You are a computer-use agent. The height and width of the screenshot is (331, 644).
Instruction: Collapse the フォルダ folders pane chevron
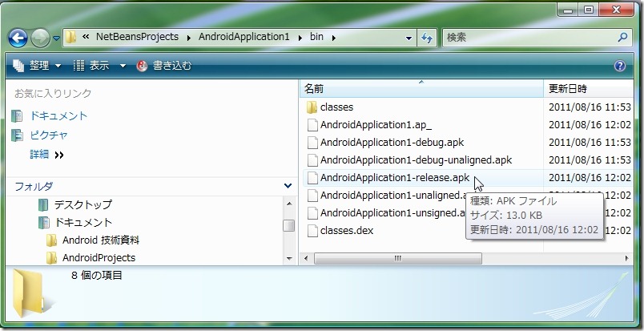pos(288,186)
